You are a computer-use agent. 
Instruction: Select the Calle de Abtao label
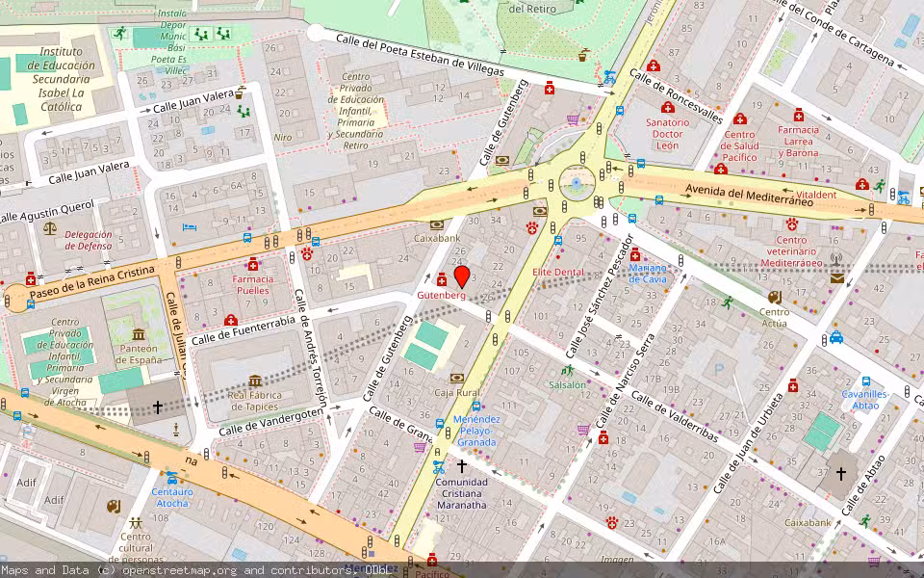click(x=863, y=486)
